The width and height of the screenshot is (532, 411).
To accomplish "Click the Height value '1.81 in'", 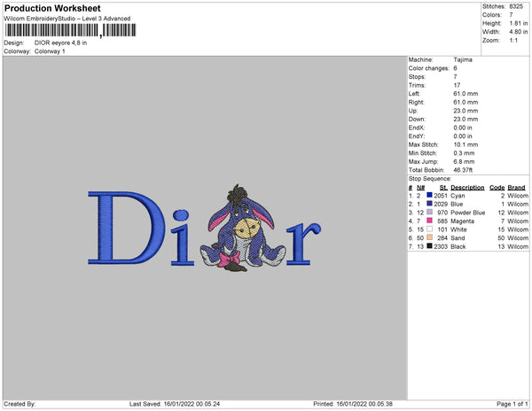I will tap(519, 23).
